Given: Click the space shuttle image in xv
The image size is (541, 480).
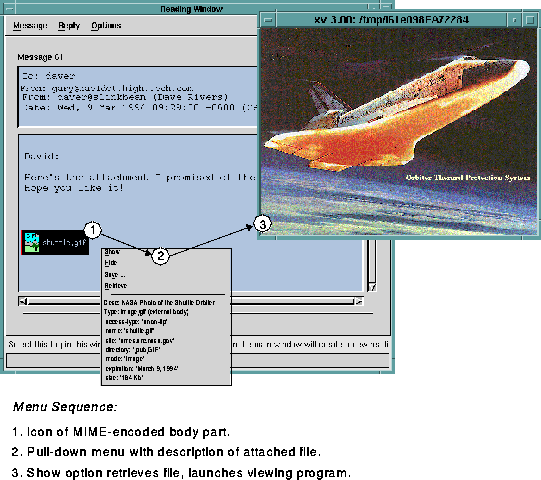Looking at the screenshot, I should [x=399, y=132].
